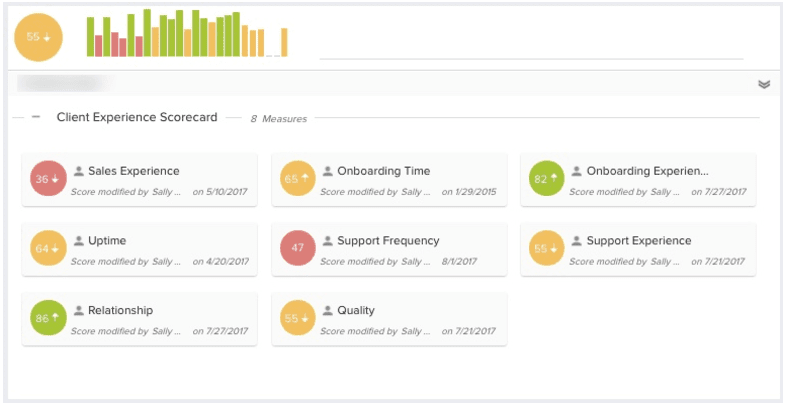Viewport: 785px width, 404px height.
Task: Click the red Support Frequency score badge 47
Action: (x=297, y=248)
